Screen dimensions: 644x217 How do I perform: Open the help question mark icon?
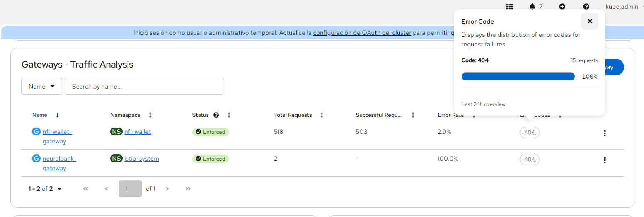click(586, 7)
